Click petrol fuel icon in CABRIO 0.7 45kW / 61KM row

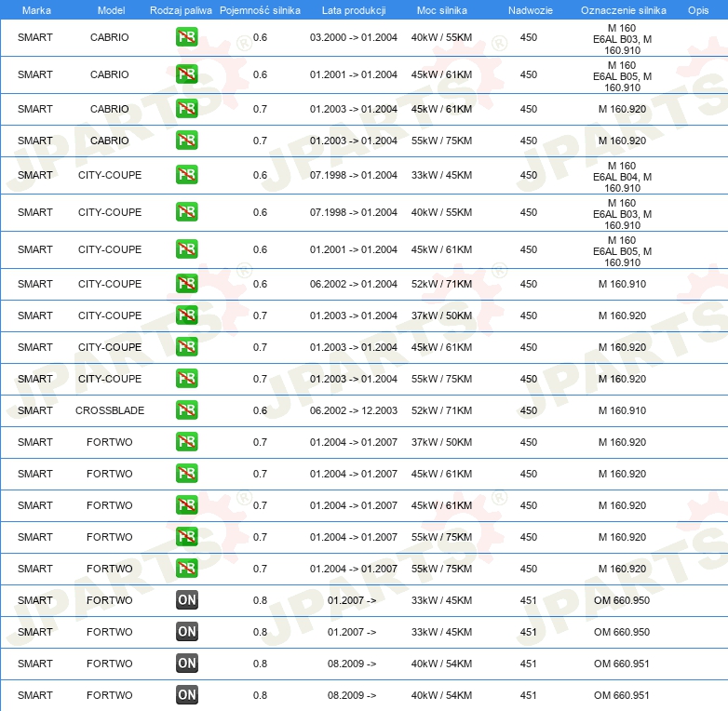pyautogui.click(x=186, y=109)
